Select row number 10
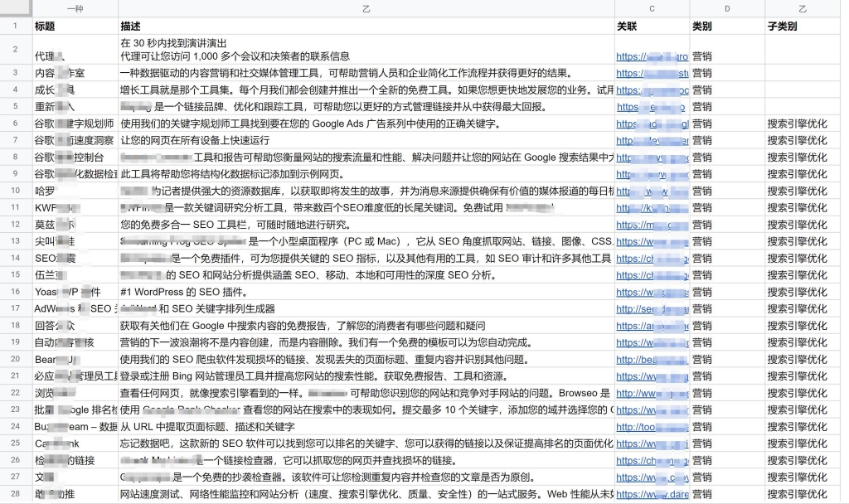This screenshot has width=849, height=504. tap(15, 191)
